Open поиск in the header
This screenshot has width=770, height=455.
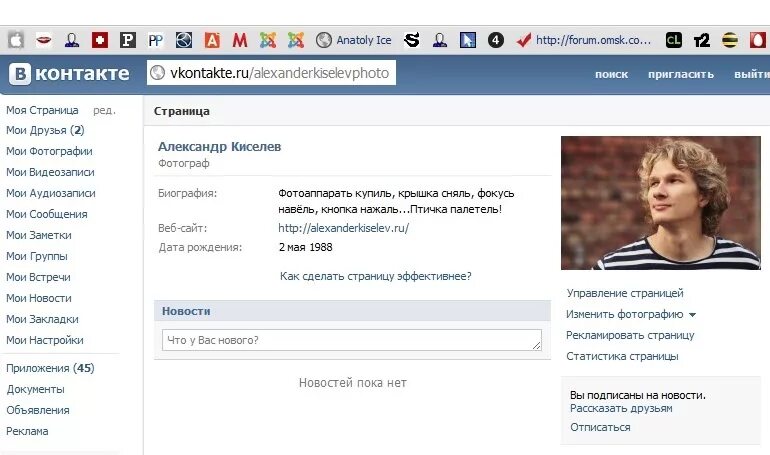[611, 74]
